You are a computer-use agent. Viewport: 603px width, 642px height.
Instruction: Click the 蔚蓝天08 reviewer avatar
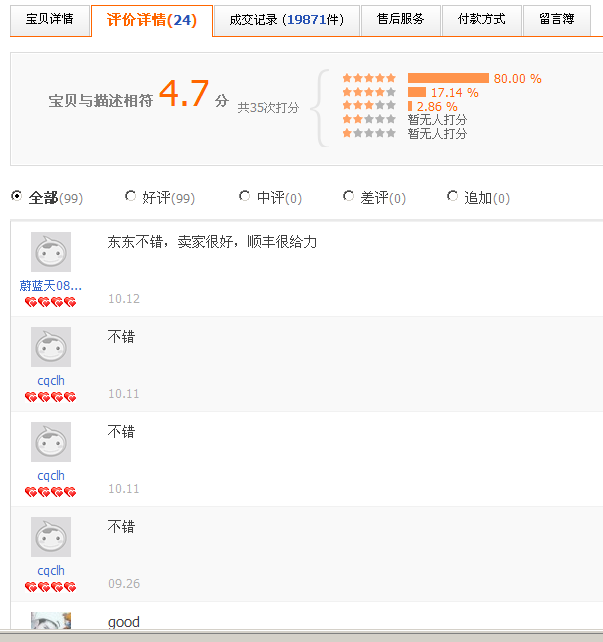point(50,252)
